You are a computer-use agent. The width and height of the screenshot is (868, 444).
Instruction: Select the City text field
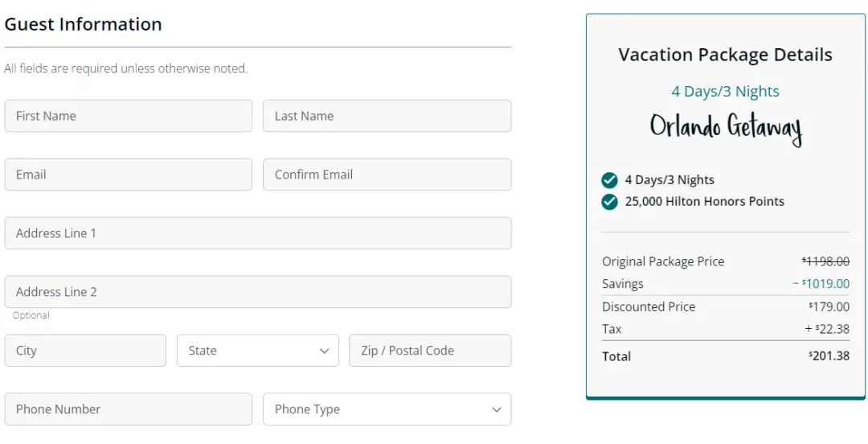(x=85, y=351)
